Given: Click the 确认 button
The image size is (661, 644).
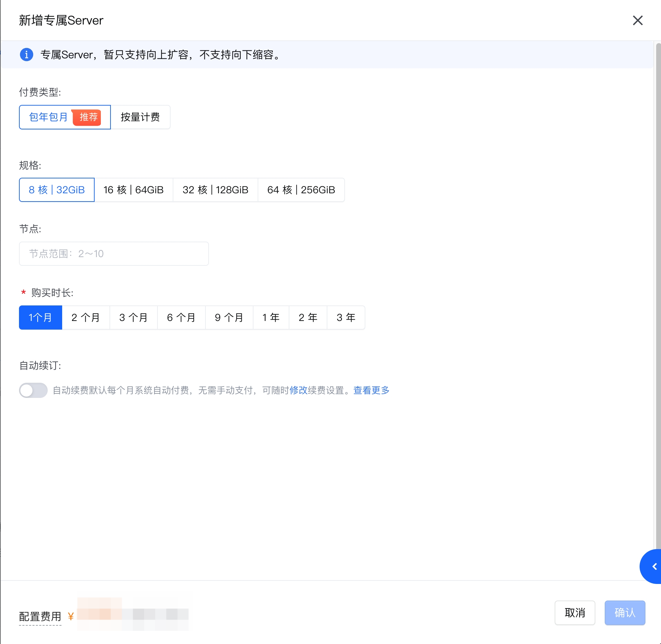Looking at the screenshot, I should 625,613.
